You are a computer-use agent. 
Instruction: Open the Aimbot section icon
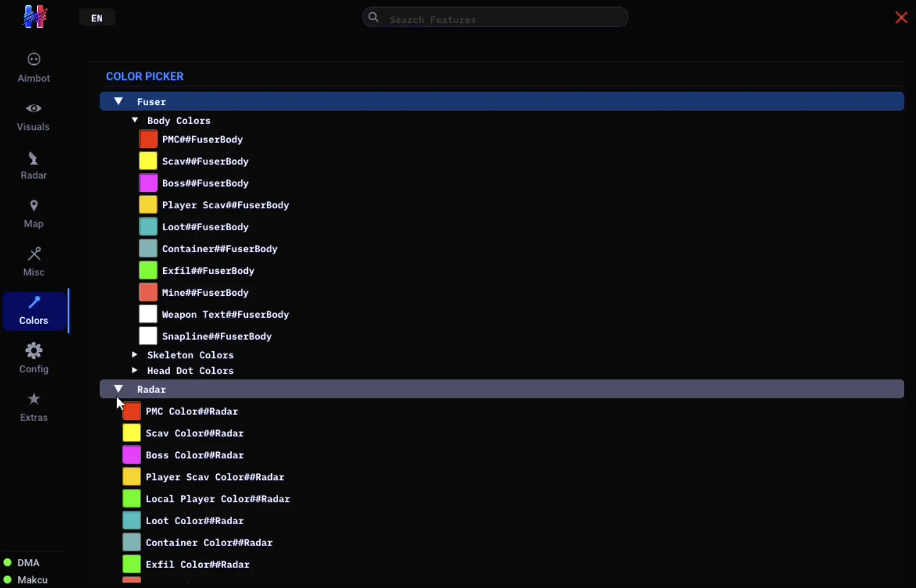coord(34,60)
